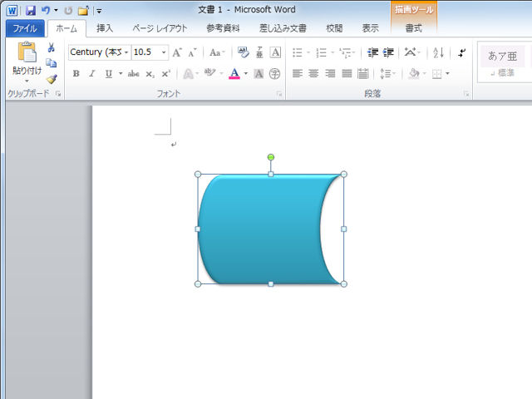Viewport: 532px width, 399px height.
Task: Toggle Bold formatting
Action: tap(76, 74)
